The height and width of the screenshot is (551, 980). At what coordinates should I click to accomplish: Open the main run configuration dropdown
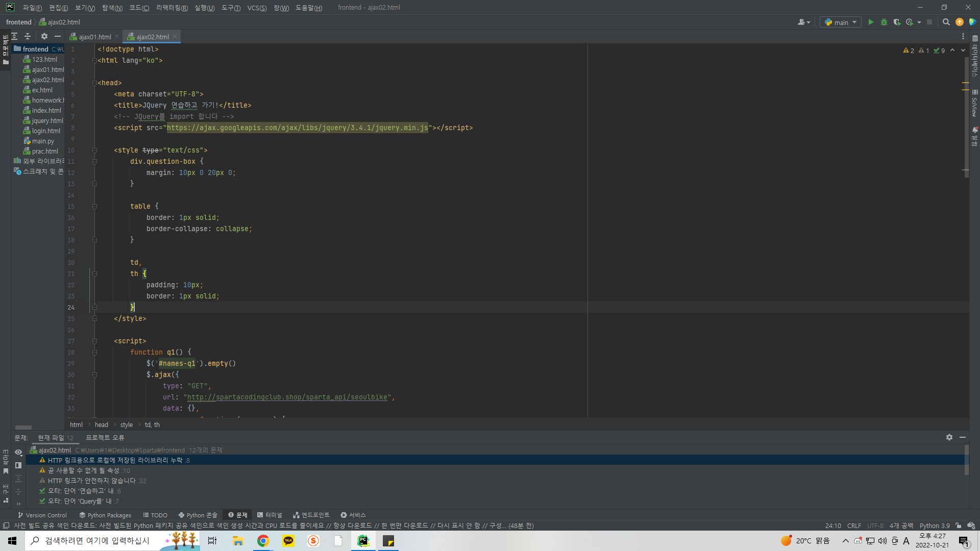[x=841, y=22]
